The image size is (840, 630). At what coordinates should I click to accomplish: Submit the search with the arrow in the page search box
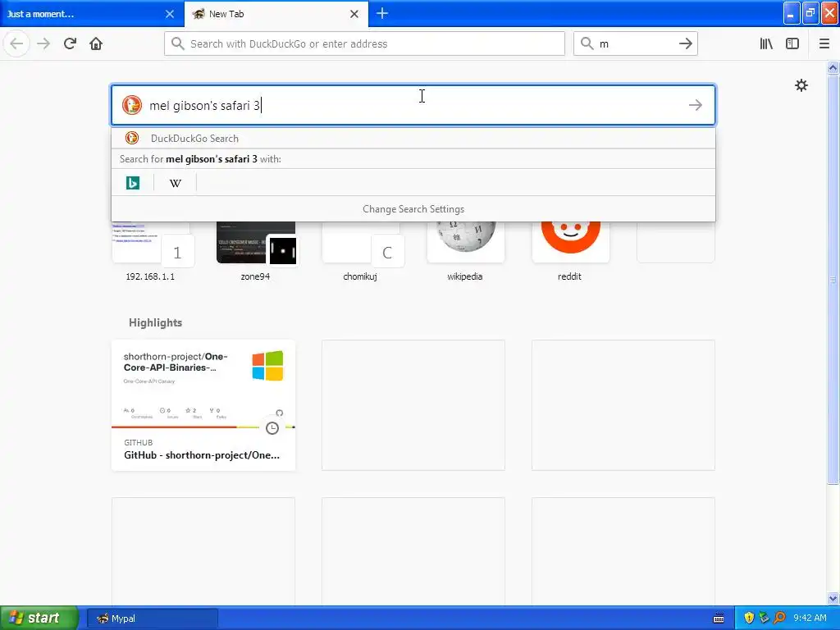coord(696,105)
